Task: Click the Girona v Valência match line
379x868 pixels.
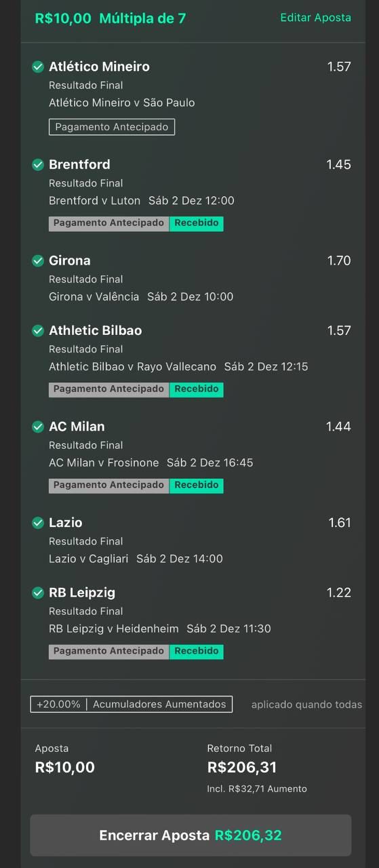Action: 141,296
